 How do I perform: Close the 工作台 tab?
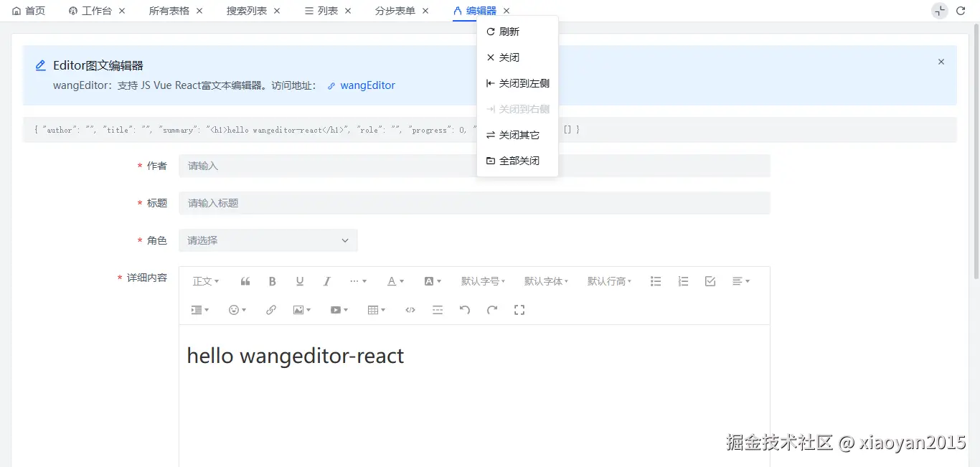[122, 11]
